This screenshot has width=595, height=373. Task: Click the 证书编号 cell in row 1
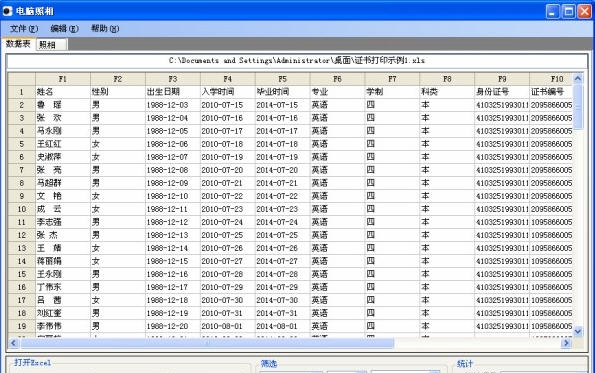(551, 92)
